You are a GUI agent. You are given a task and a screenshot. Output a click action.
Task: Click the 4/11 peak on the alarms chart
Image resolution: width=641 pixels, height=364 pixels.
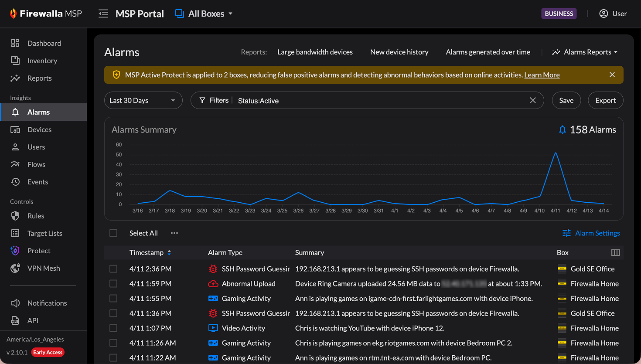point(556,153)
